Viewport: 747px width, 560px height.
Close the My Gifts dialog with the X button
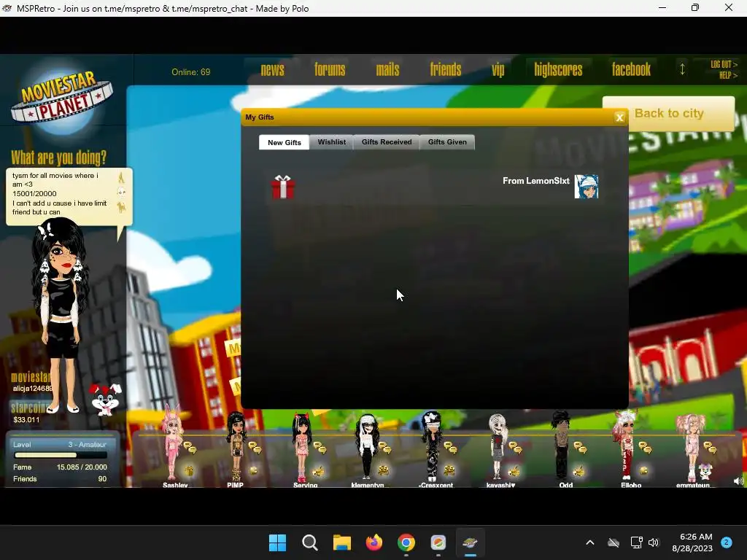(x=619, y=117)
